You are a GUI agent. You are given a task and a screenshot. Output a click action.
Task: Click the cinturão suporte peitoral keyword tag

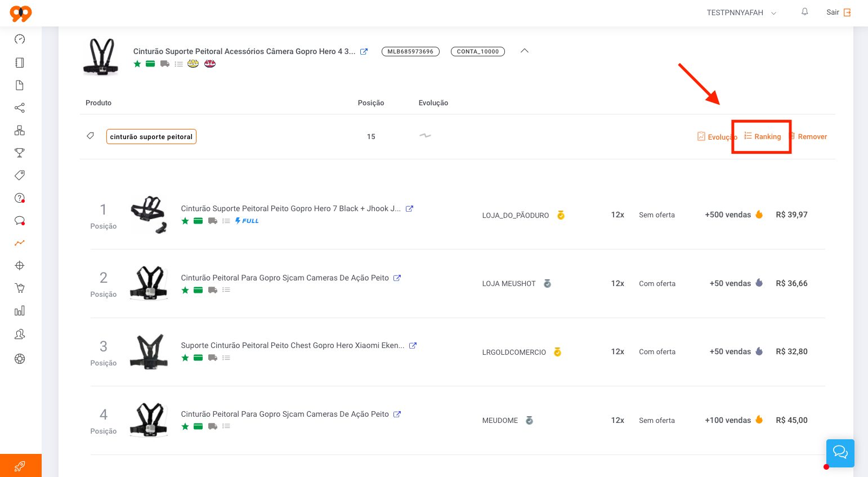(x=151, y=137)
